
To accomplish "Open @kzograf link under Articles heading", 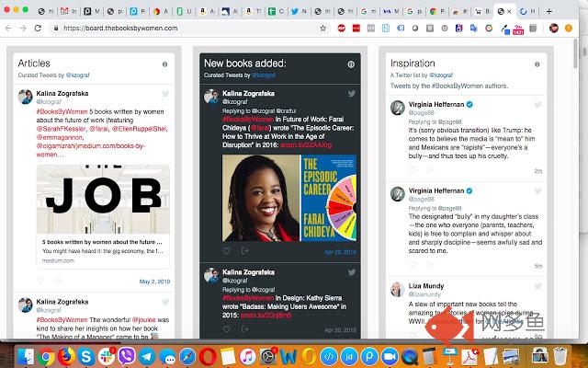I will click(x=77, y=75).
